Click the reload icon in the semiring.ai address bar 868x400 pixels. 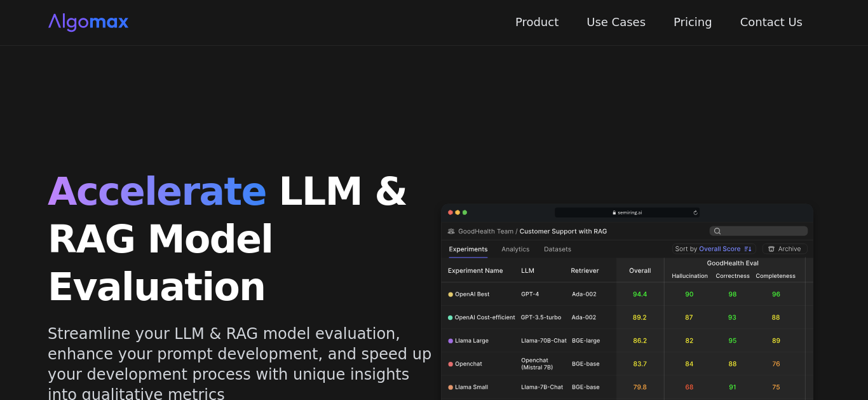point(695,212)
